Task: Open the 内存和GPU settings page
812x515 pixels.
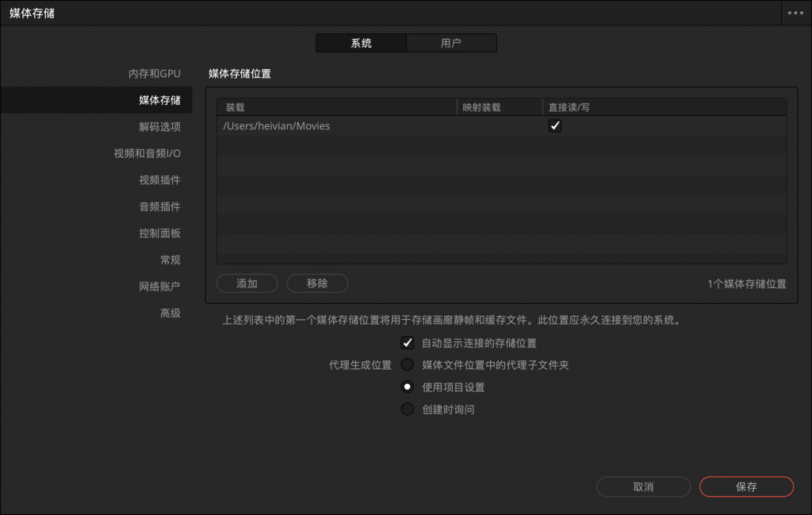Action: click(x=156, y=73)
